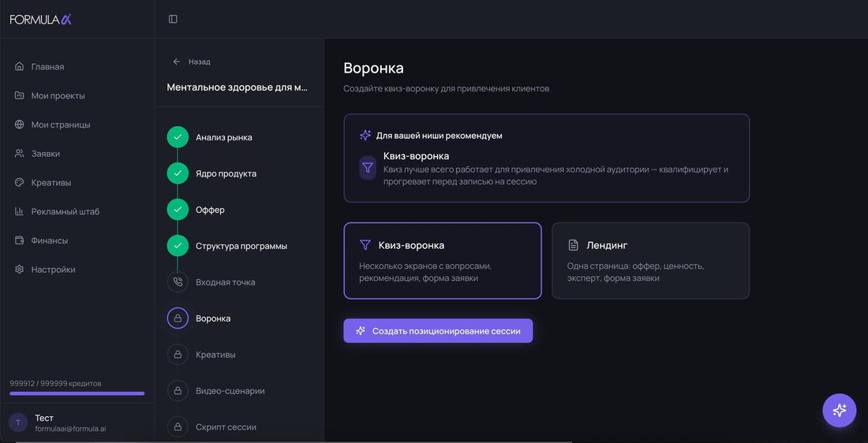Open the Входная точка step

point(226,282)
